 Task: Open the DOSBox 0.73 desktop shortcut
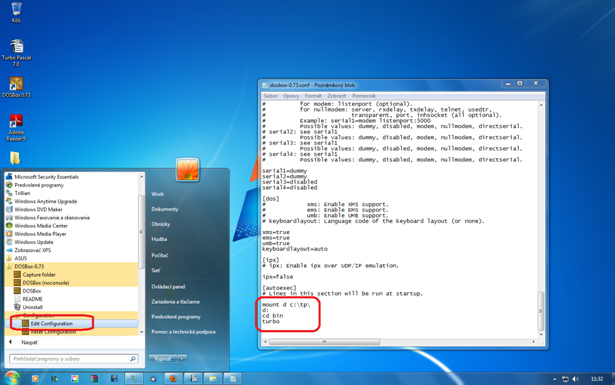16,87
